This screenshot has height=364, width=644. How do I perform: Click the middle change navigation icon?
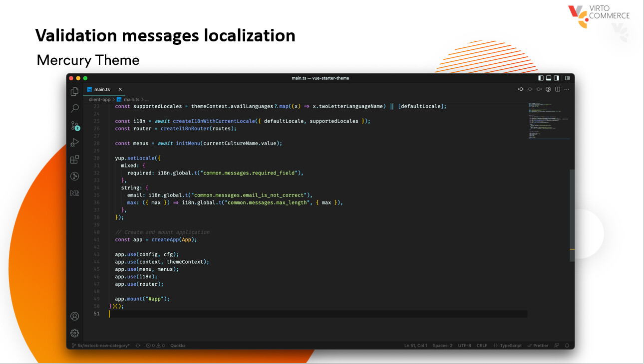point(530,89)
